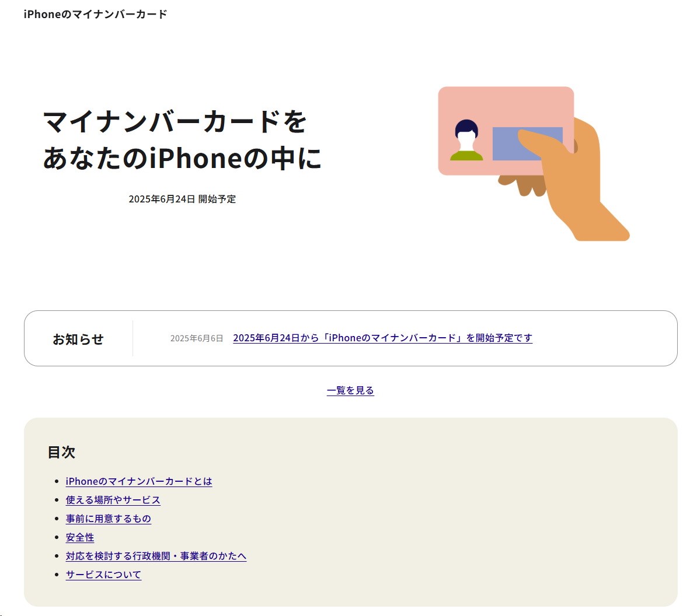
Task: Click the hand holding card illustration
Action: (x=534, y=164)
